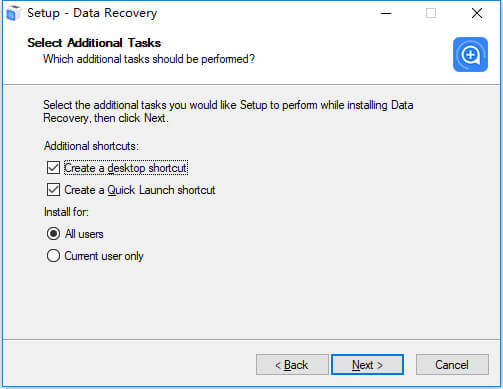Image resolution: width=503 pixels, height=389 pixels.
Task: Click the 'Additional shortcuts:' group label
Action: (x=91, y=146)
